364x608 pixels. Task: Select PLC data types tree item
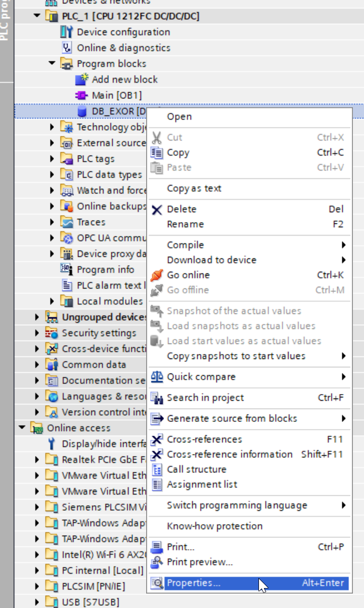(x=109, y=175)
